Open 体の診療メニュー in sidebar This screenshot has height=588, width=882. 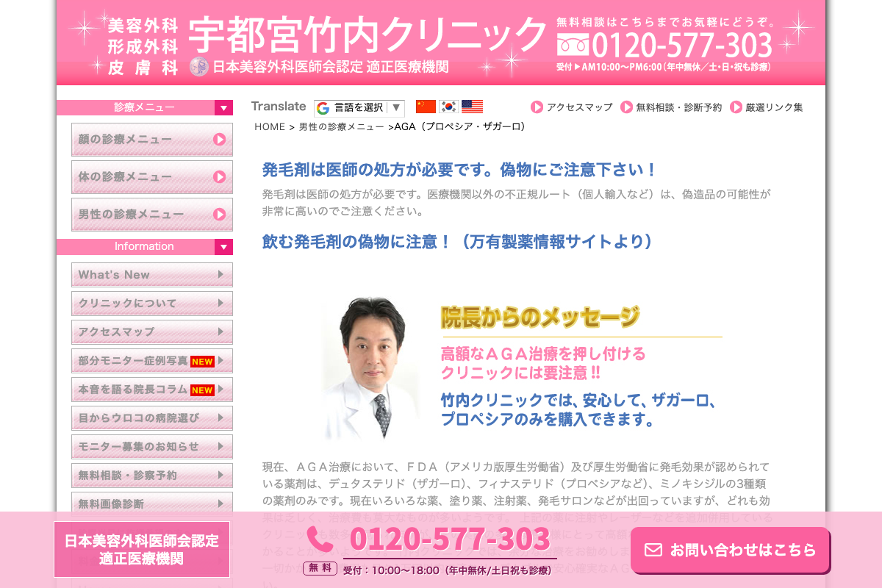point(152,177)
